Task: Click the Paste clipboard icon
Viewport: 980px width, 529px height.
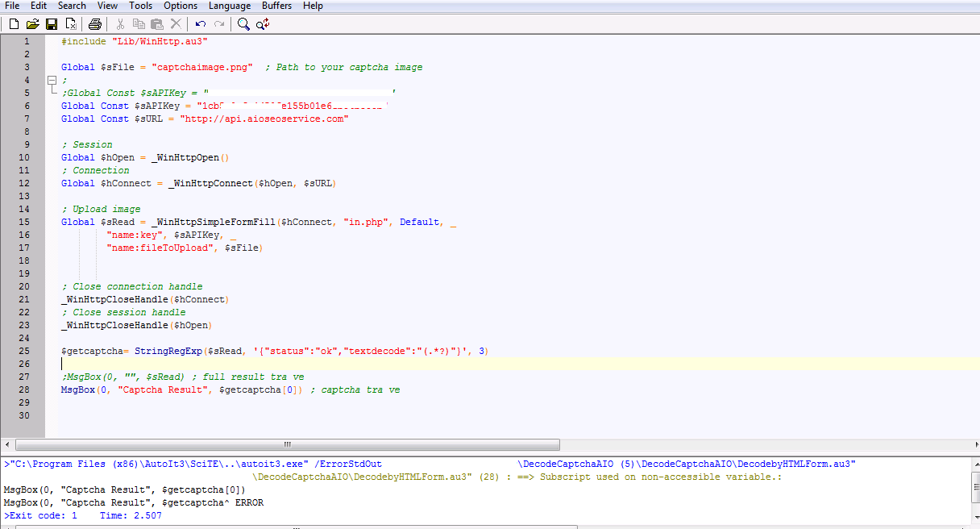Action: tap(157, 24)
